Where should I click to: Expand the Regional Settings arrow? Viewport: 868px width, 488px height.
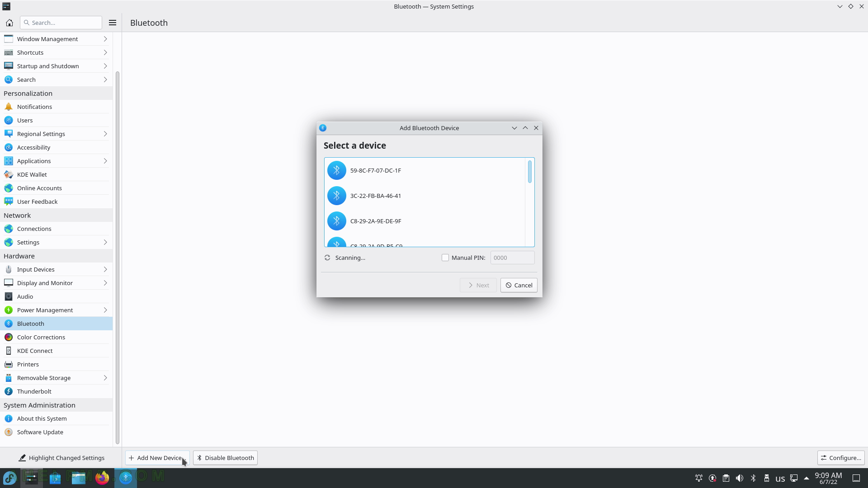pos(105,134)
